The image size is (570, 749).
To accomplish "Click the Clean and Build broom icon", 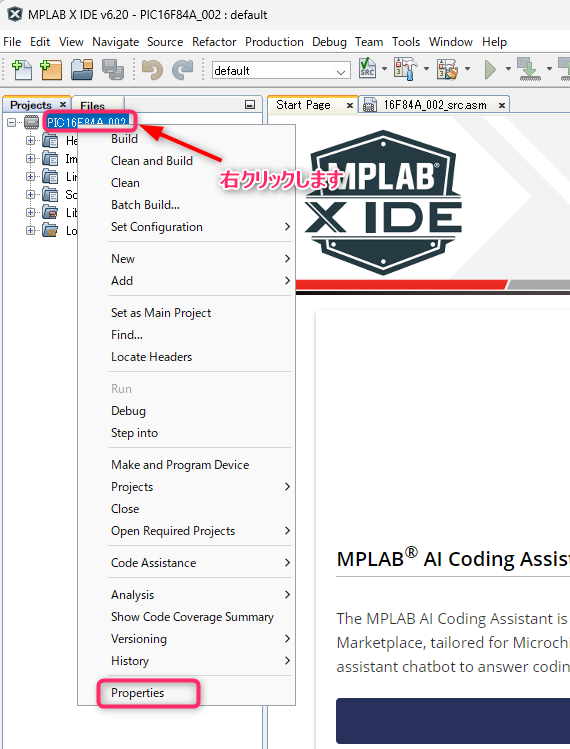I will click(x=448, y=70).
